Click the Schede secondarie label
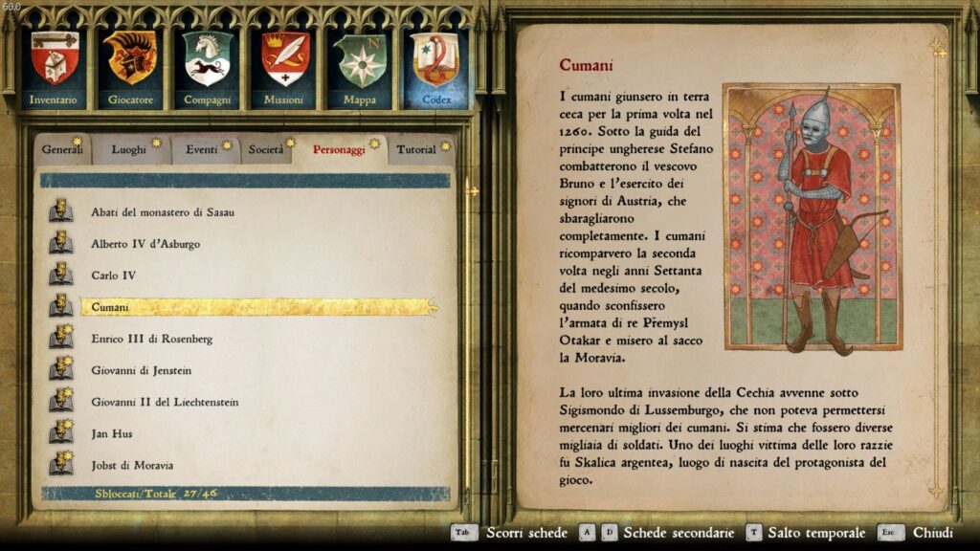Viewport: 980px width, 551px height. point(679,533)
